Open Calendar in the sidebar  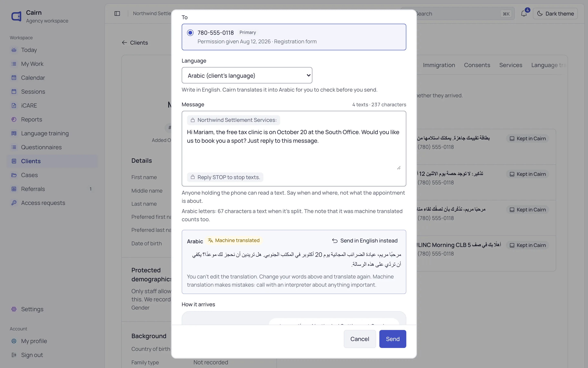click(x=52, y=78)
